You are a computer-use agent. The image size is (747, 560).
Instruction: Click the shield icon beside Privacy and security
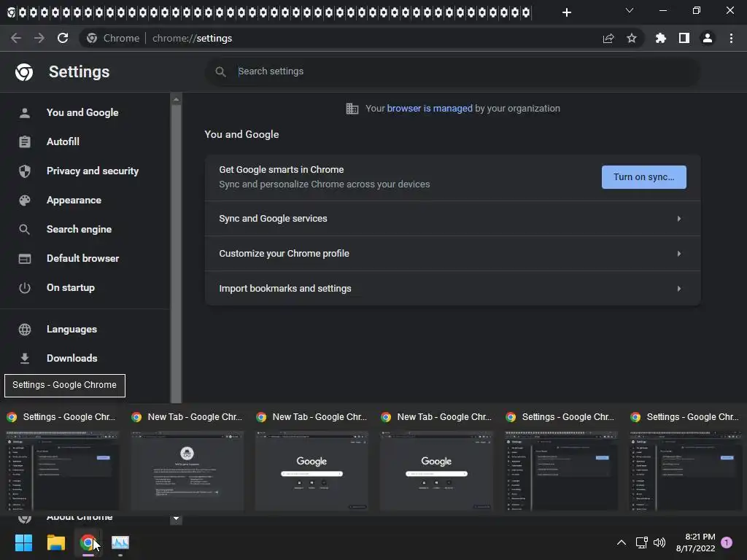pyautogui.click(x=25, y=171)
